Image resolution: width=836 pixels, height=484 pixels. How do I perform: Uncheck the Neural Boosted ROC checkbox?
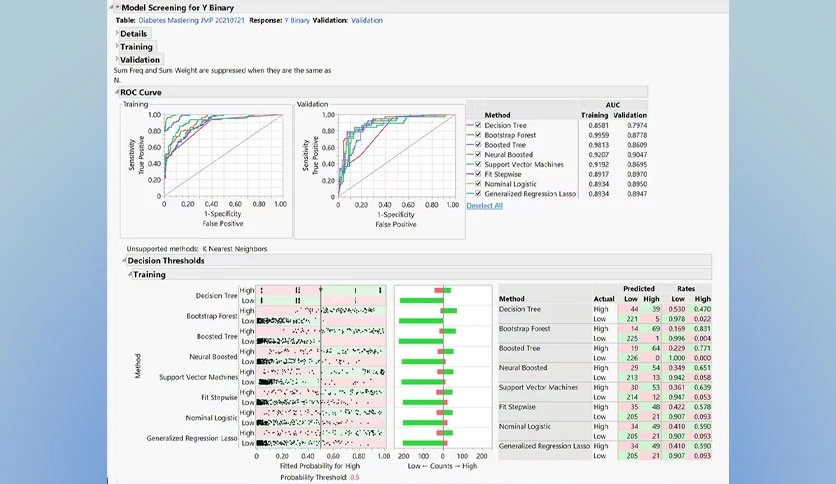point(478,155)
